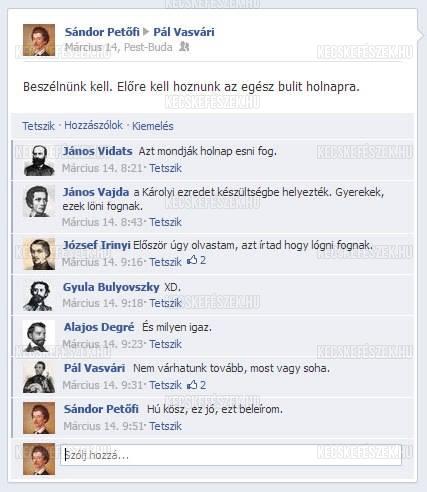
Task: Like Sándor Petőfi's last comment via Tetszik
Action: click(165, 426)
